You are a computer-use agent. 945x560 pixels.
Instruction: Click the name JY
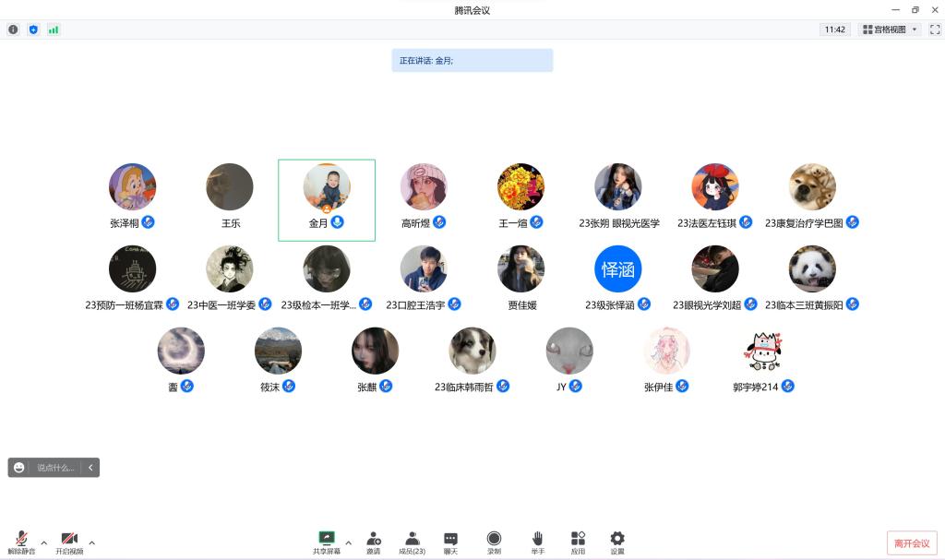click(561, 387)
